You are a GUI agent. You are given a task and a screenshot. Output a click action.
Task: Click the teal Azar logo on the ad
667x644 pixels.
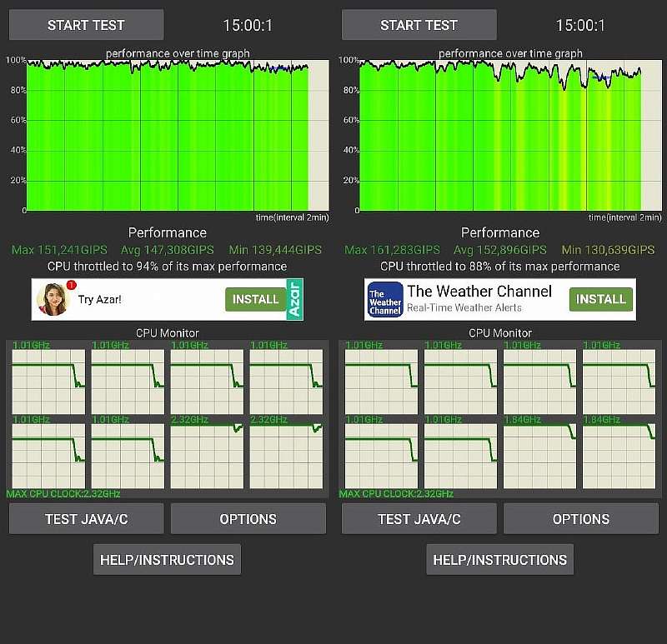[293, 299]
